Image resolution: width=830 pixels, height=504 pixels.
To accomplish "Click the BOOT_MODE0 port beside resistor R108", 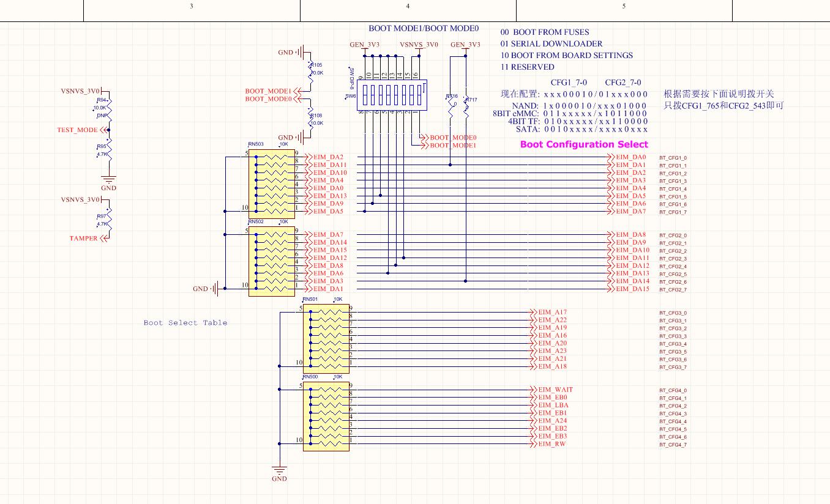I will (x=273, y=98).
